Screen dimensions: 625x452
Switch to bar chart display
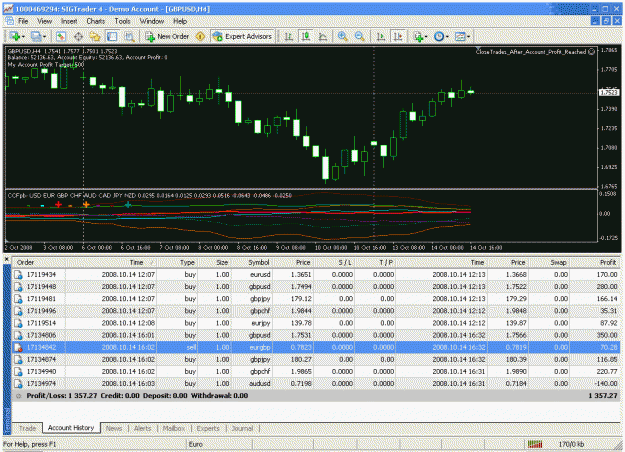(289, 37)
